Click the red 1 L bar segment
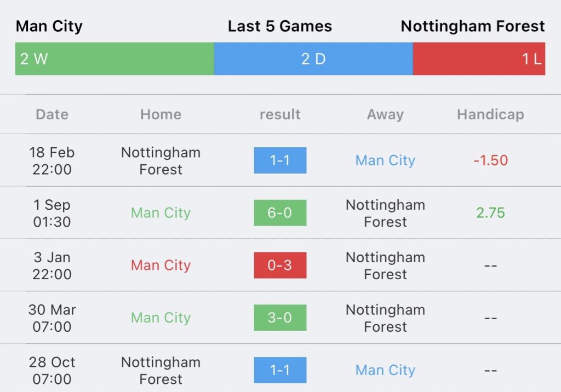Viewport: 561px width, 392px height. [479, 59]
